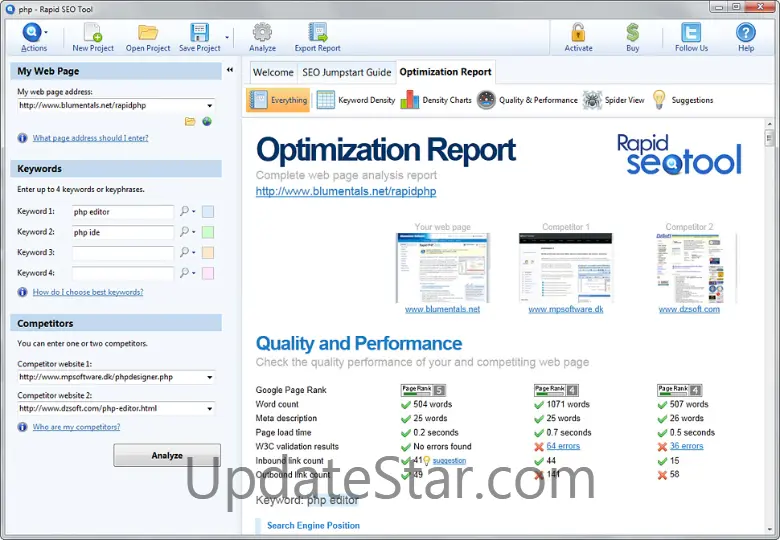Screen dimensions: 780x540
Task: Click the pink Keyword 4 color swatch
Action: pos(208,273)
